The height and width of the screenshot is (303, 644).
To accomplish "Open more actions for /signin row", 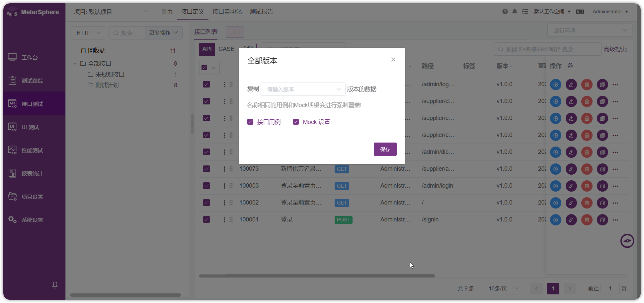I will pos(615,220).
